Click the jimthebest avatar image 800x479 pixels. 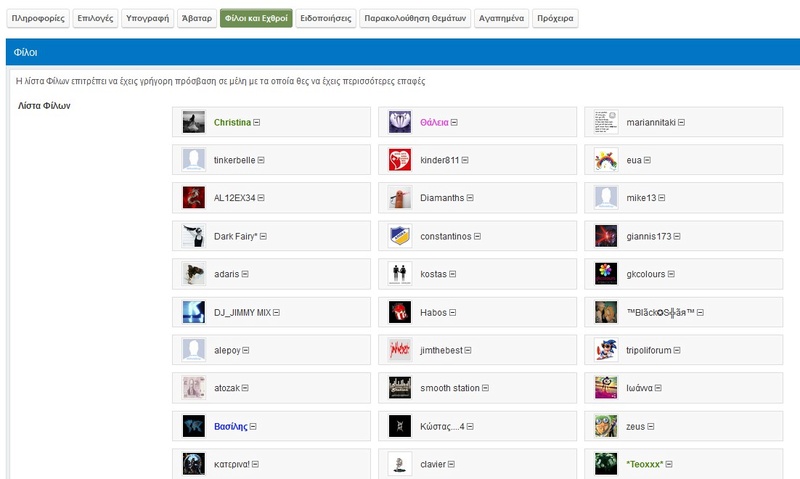point(399,350)
